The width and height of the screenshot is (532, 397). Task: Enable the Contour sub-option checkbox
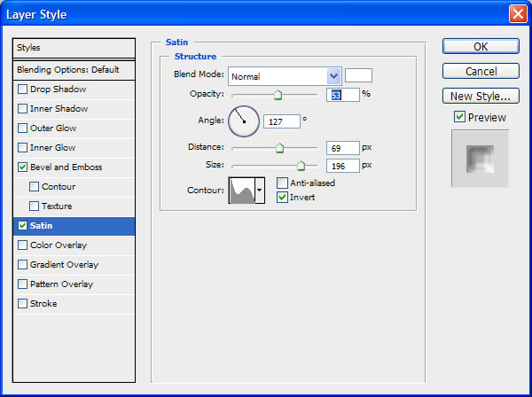click(x=34, y=186)
